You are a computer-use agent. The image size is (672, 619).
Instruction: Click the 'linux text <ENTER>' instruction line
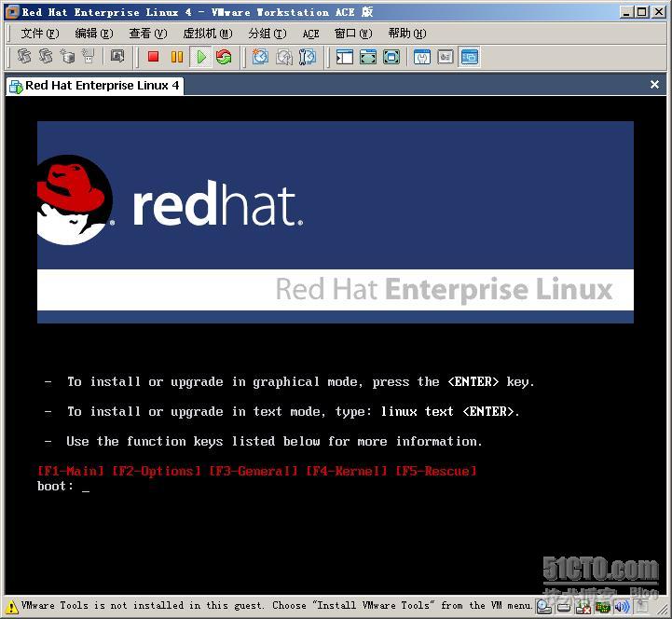click(x=282, y=412)
